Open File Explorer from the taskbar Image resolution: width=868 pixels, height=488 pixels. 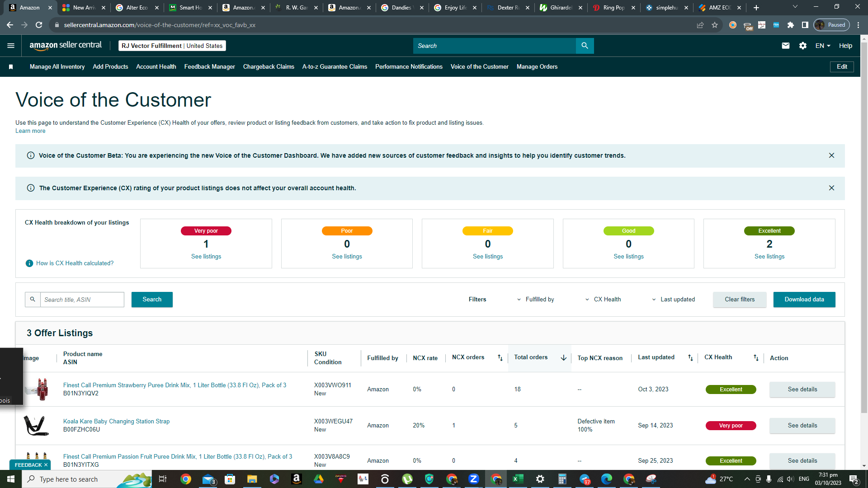click(252, 479)
